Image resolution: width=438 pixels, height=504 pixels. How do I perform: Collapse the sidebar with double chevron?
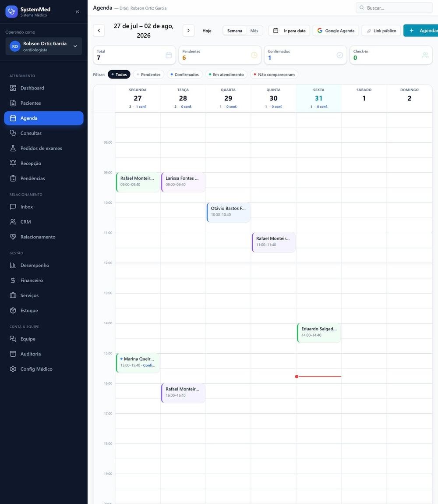tap(78, 11)
